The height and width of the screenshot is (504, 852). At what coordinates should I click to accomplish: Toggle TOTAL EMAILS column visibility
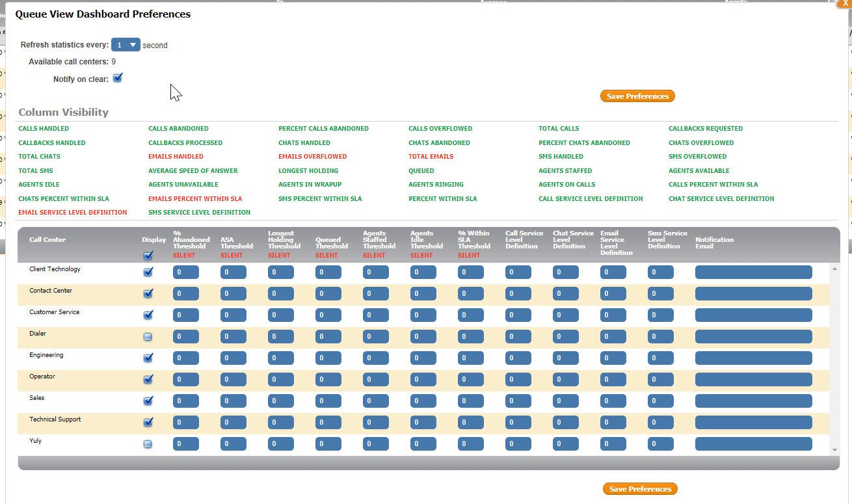coord(431,157)
